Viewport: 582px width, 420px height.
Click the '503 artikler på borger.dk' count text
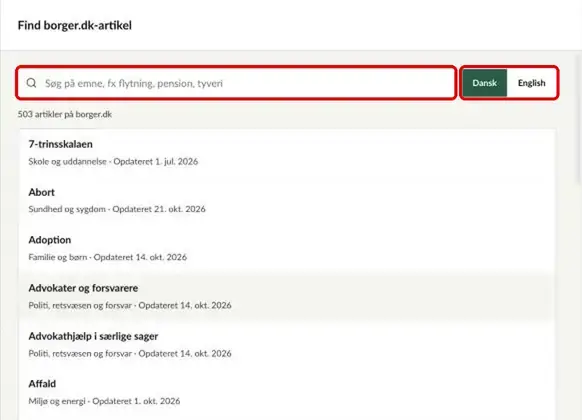tap(65, 114)
